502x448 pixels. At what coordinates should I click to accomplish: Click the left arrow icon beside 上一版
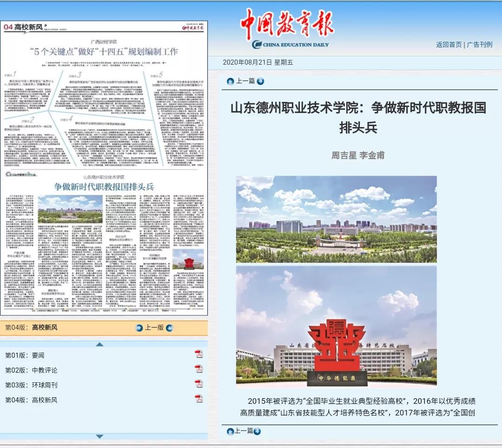click(139, 328)
